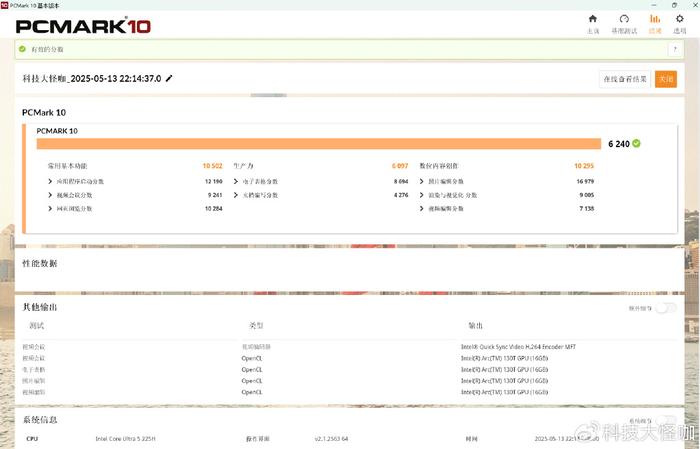Screen dimensions: 700x449
Task: Click the 其他输出 section heading
Action: pyautogui.click(x=40, y=307)
